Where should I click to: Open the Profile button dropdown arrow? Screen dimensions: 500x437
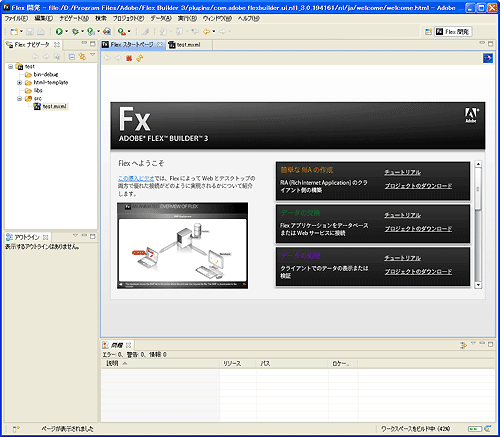pyautogui.click(x=98, y=32)
